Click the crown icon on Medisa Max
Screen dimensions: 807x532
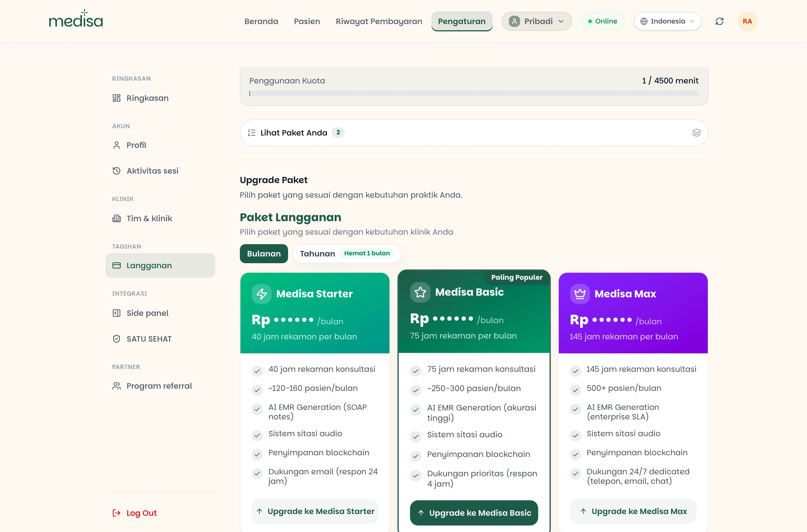tap(580, 294)
